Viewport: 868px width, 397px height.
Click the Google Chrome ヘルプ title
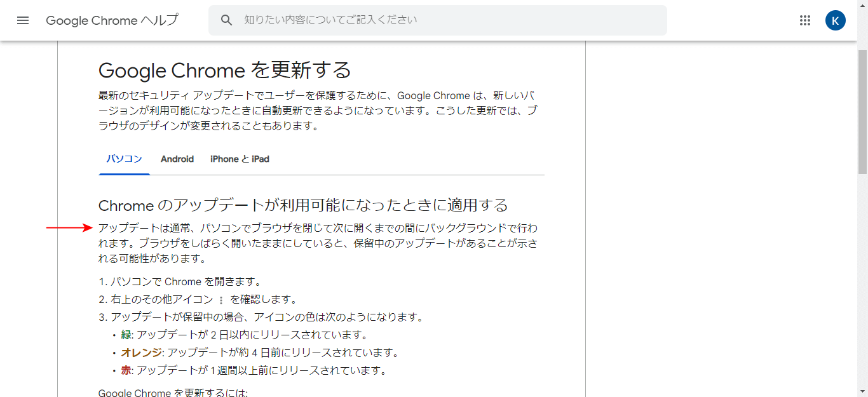pos(112,20)
